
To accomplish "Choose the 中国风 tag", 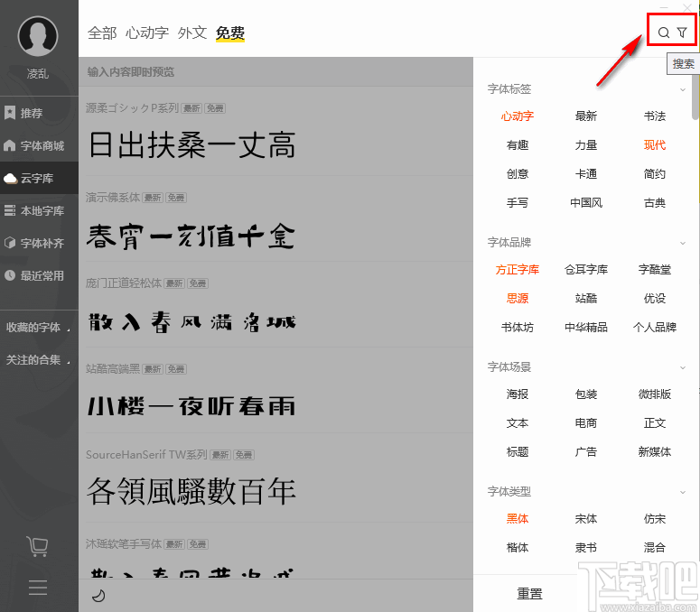I will tap(586, 203).
